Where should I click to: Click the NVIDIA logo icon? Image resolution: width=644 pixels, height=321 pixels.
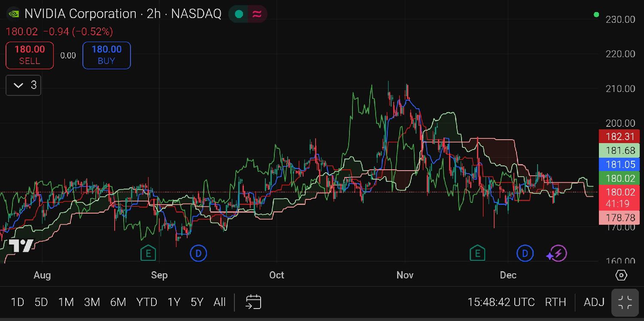pyautogui.click(x=13, y=14)
